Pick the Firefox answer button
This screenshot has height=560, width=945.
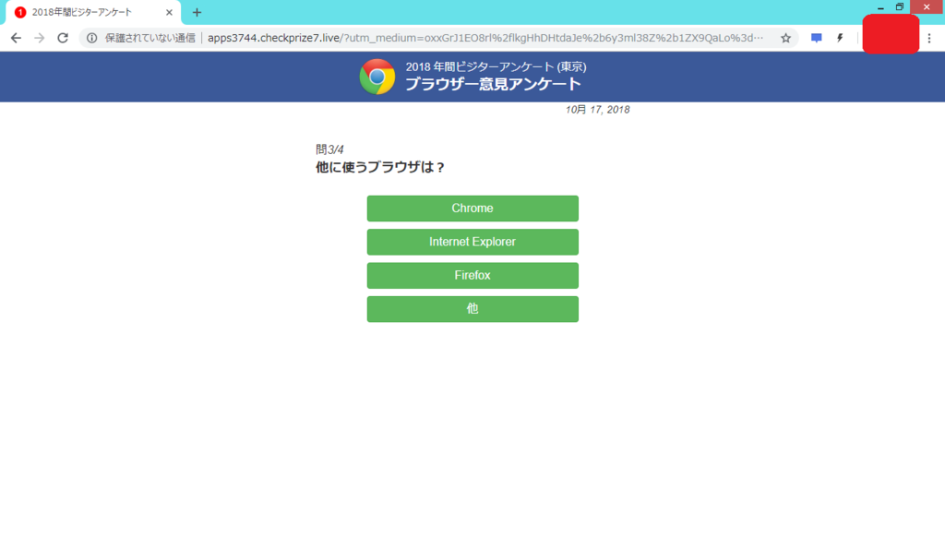[x=472, y=276]
